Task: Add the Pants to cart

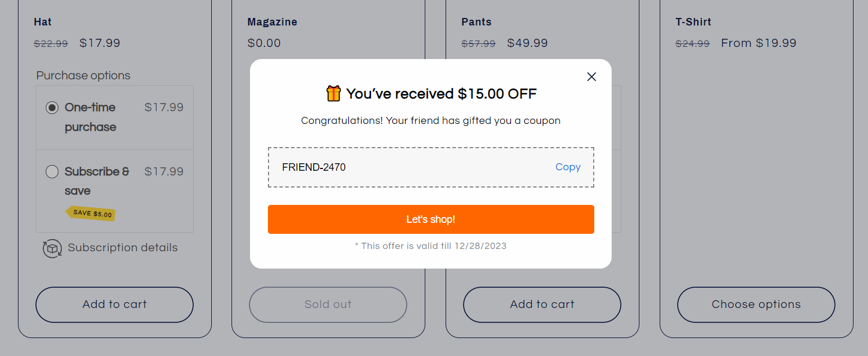Action: (x=542, y=304)
